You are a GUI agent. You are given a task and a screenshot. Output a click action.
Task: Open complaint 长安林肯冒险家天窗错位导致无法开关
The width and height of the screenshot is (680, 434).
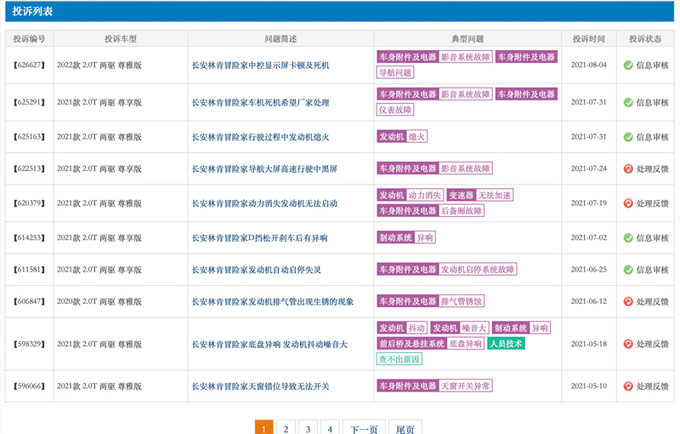[x=261, y=386]
